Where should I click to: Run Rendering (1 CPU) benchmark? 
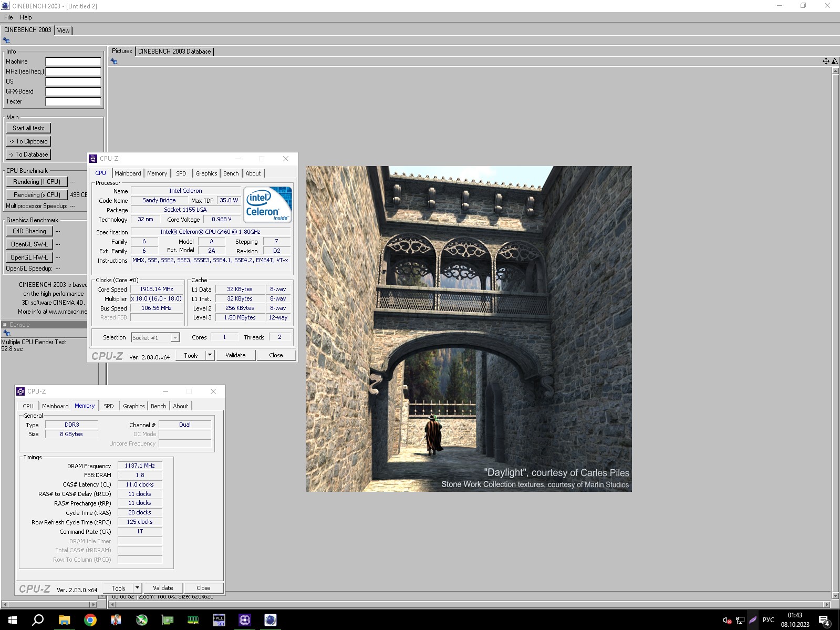click(x=37, y=182)
